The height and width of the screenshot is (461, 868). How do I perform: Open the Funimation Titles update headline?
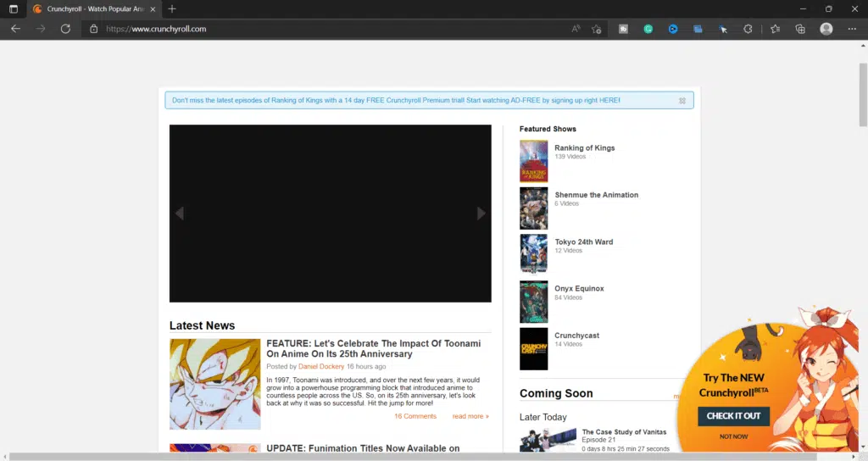[x=363, y=448]
